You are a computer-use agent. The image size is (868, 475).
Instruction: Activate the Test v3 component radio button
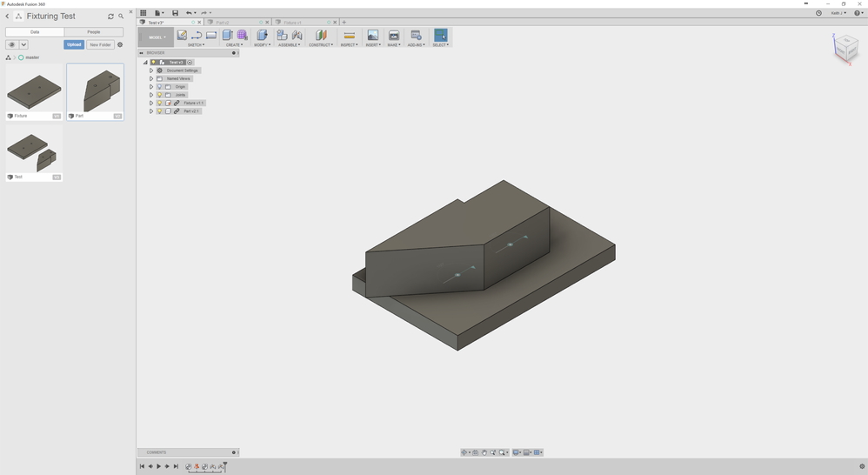click(190, 63)
